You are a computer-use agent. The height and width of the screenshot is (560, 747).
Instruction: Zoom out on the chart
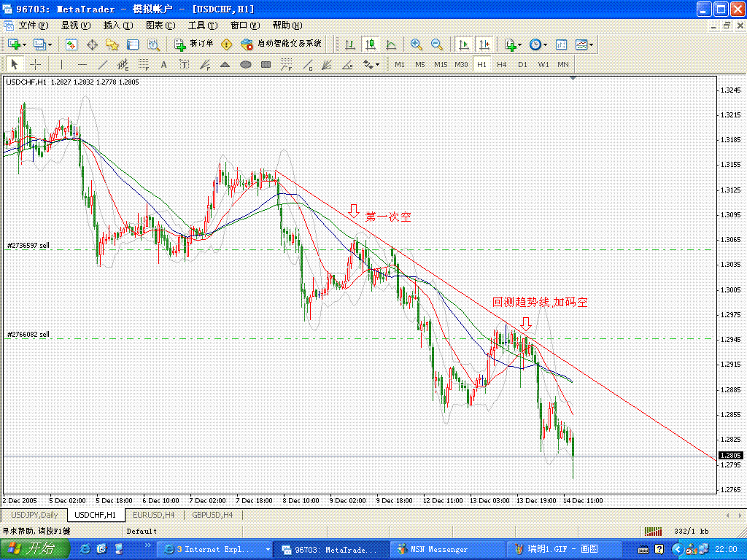point(437,44)
